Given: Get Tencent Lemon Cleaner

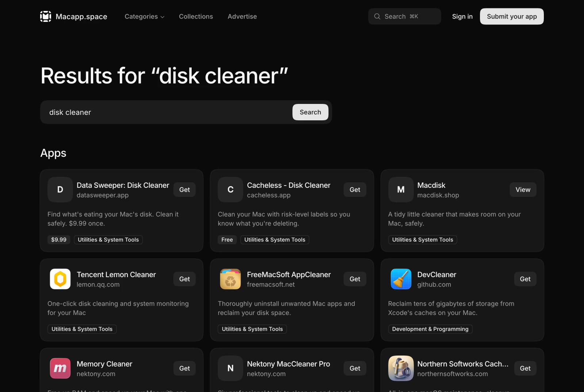Looking at the screenshot, I should click(x=184, y=279).
